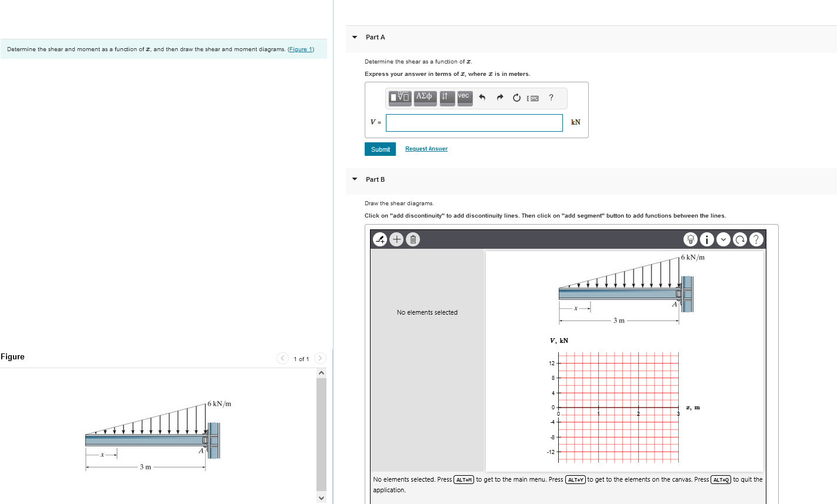Click the 'Figure' panel heading
This screenshot has width=837, height=504.
[12, 356]
